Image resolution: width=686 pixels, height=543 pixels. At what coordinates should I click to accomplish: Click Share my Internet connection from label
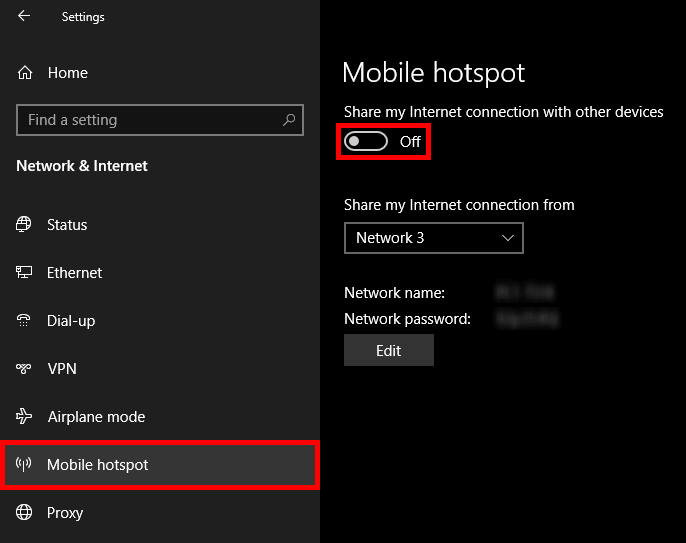[459, 205]
